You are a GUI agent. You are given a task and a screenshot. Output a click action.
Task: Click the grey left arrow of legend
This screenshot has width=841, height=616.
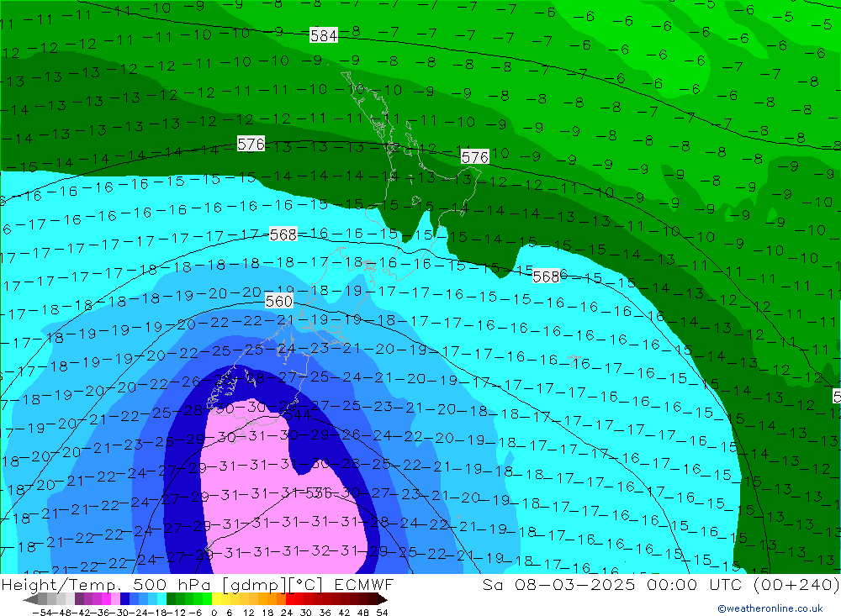[x=30, y=599]
